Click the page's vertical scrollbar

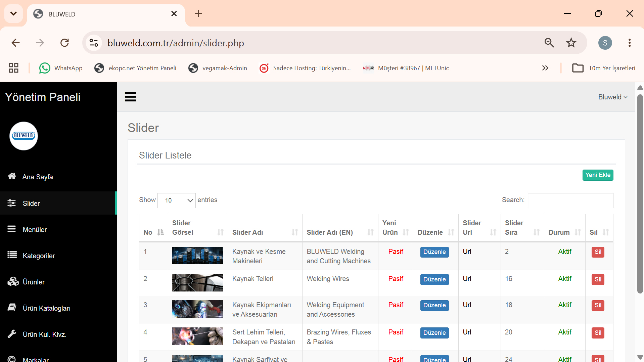tap(640, 194)
